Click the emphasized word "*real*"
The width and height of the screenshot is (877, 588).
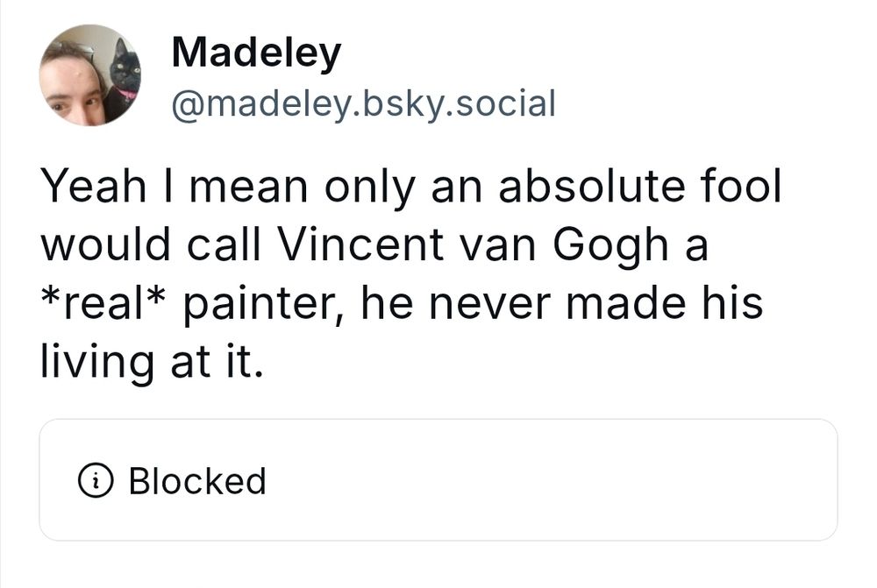pyautogui.click(x=103, y=303)
